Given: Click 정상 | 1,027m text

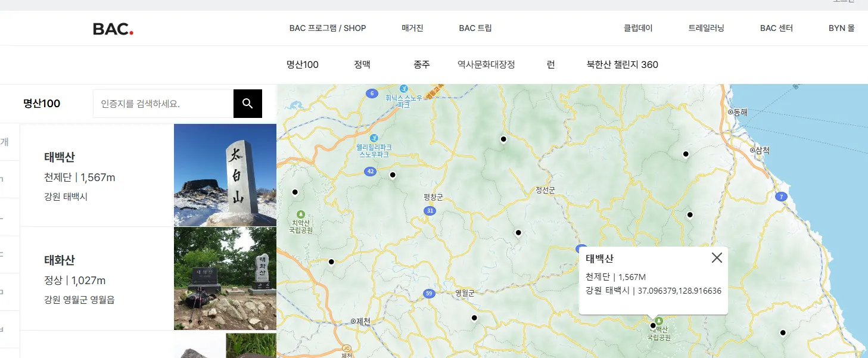Looking at the screenshot, I should 74,281.
